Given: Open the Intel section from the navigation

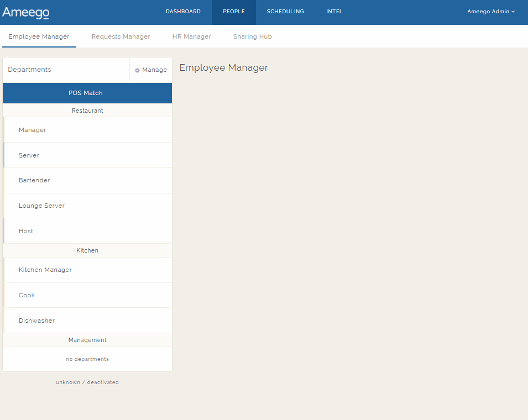Looking at the screenshot, I should pos(334,11).
